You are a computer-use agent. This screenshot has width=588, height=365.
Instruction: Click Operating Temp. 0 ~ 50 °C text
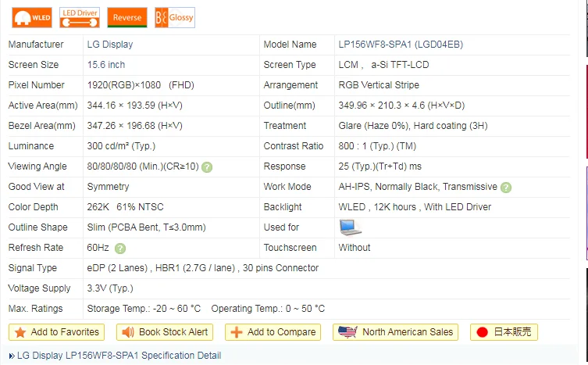pyautogui.click(x=268, y=308)
